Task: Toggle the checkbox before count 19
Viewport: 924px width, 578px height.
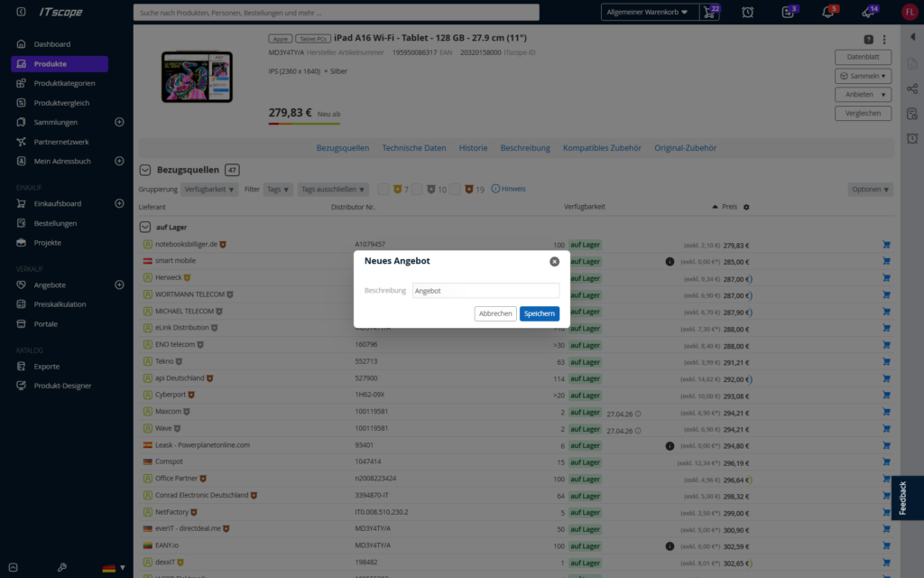Action: pos(455,190)
